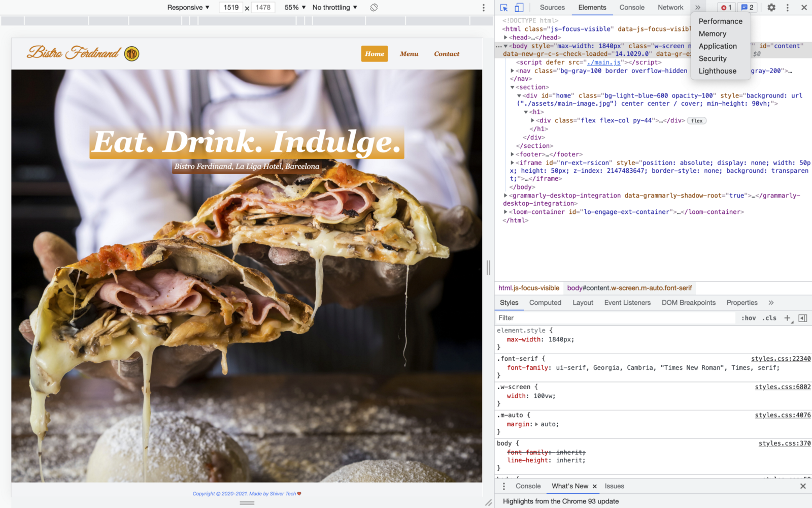Screen dimensions: 812x508
Task: Open styles.css:6802 source link
Action: coord(783,387)
